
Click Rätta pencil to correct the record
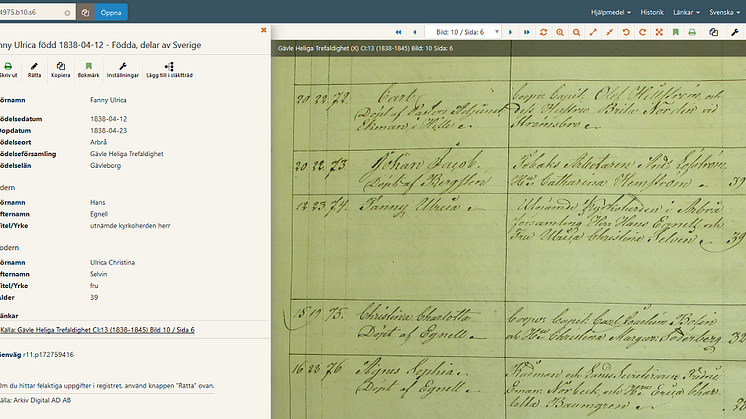point(34,70)
